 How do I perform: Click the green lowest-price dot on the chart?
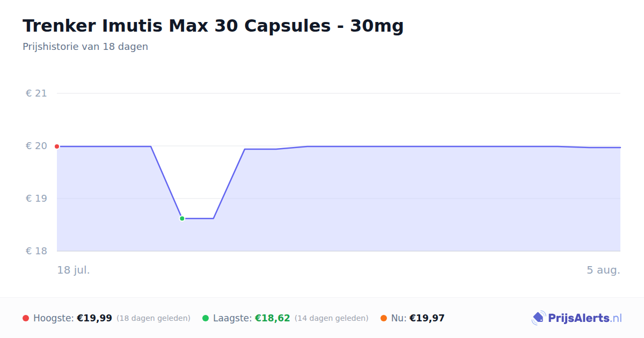click(x=182, y=218)
